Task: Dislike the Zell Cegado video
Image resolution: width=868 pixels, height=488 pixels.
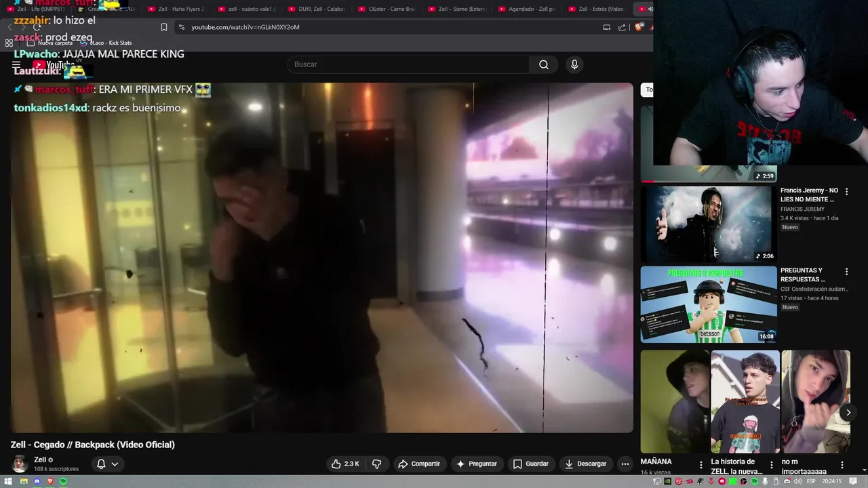Action: (x=377, y=464)
